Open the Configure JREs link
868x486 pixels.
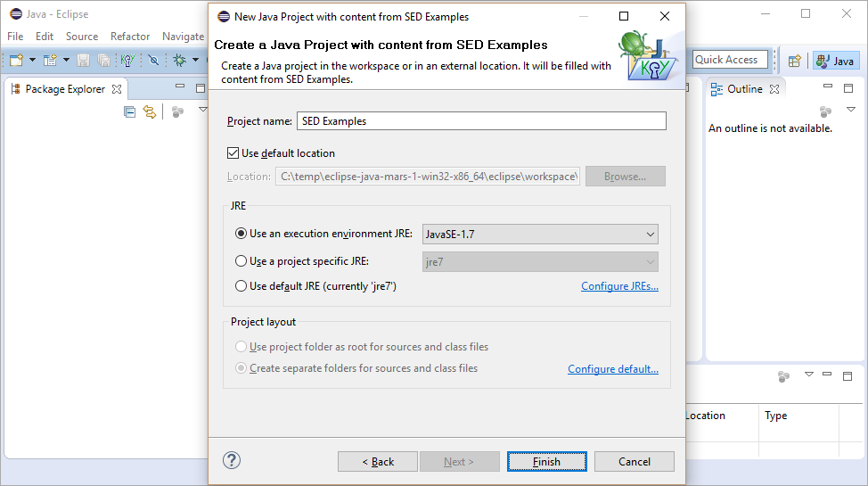619,286
